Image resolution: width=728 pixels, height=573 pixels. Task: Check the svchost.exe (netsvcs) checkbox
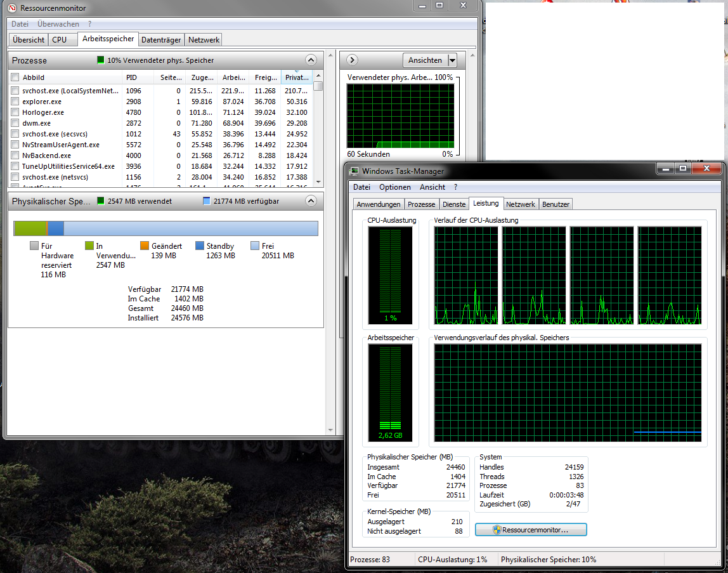[15, 177]
